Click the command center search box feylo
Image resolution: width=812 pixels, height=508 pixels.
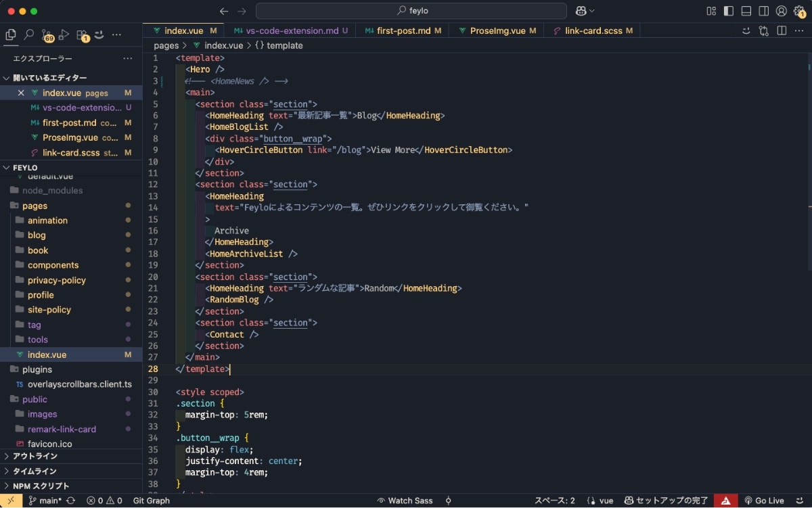tap(411, 11)
